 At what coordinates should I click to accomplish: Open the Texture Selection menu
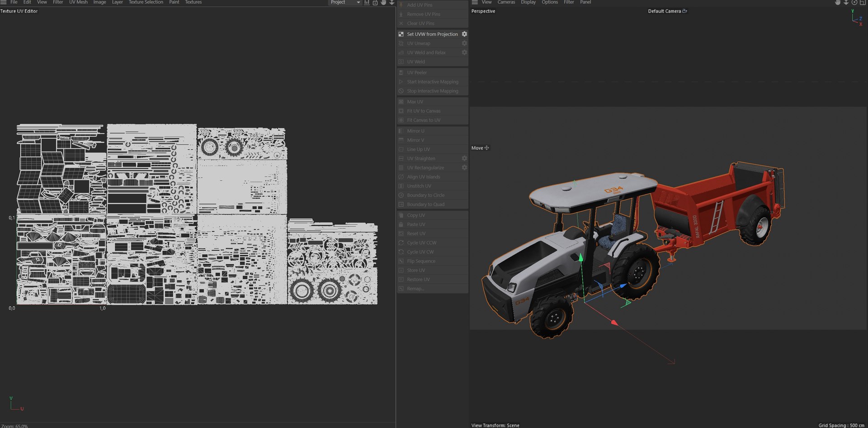pos(146,2)
